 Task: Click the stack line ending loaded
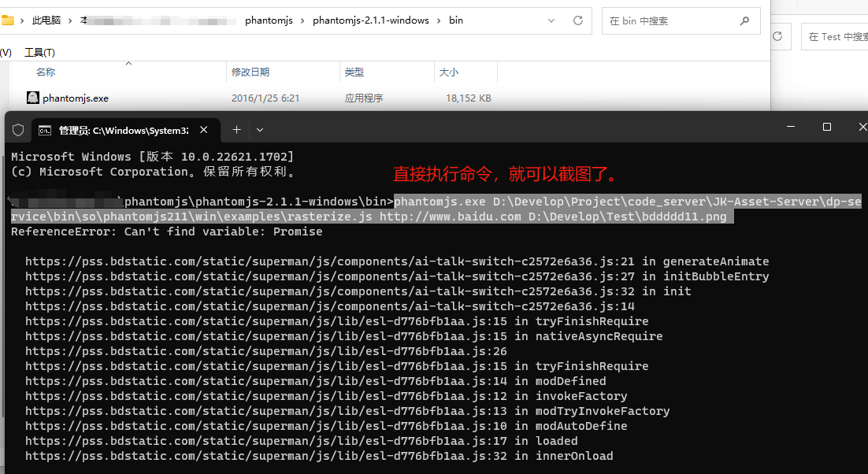(302, 441)
